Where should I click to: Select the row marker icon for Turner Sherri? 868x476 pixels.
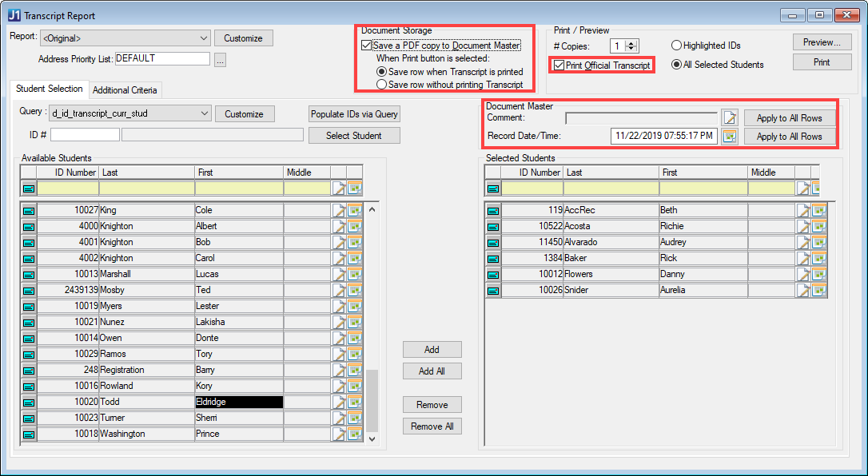tap(29, 418)
